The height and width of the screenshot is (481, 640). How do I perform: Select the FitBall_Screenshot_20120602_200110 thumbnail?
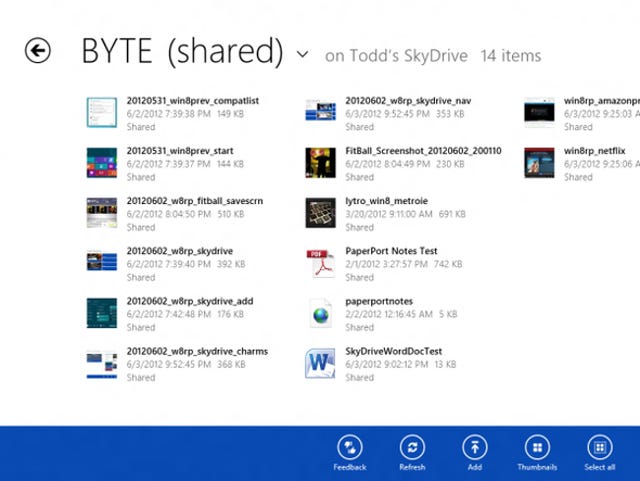click(320, 163)
